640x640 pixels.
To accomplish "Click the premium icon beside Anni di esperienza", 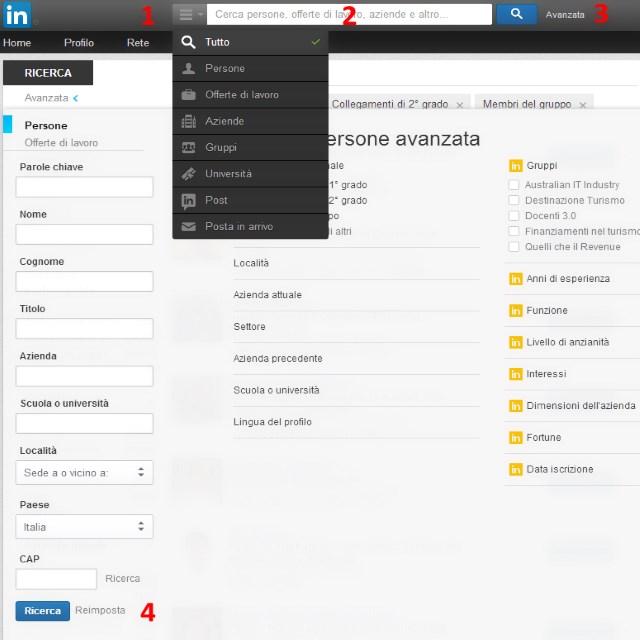I will (x=516, y=279).
